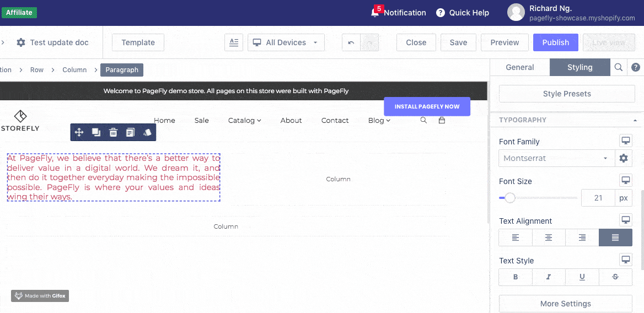
Task: Expand the Catalog menu
Action: coord(245,120)
